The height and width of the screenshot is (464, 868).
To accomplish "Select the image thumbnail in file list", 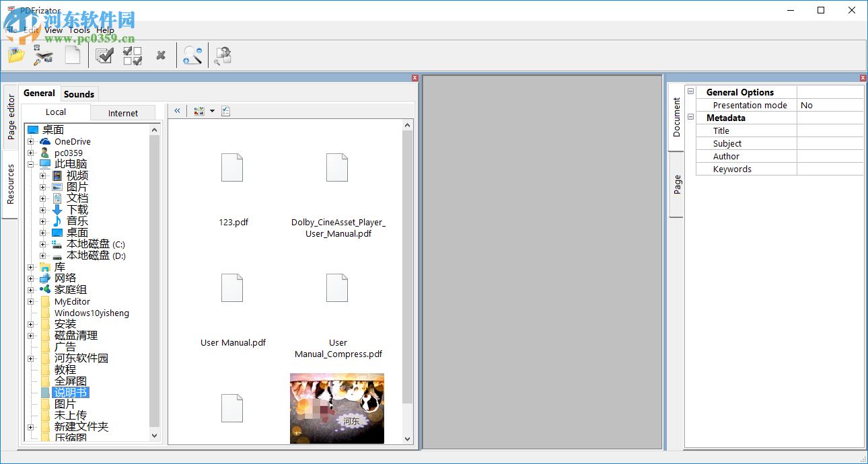I will point(337,408).
